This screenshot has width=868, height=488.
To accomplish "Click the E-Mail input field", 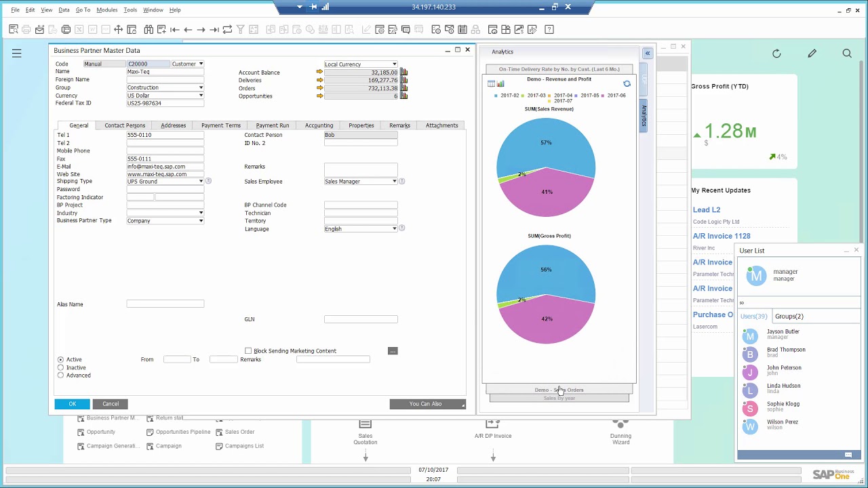I will coord(165,167).
